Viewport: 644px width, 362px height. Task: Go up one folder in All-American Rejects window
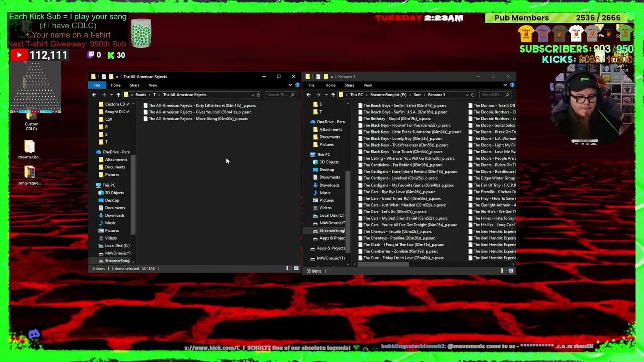pos(118,95)
